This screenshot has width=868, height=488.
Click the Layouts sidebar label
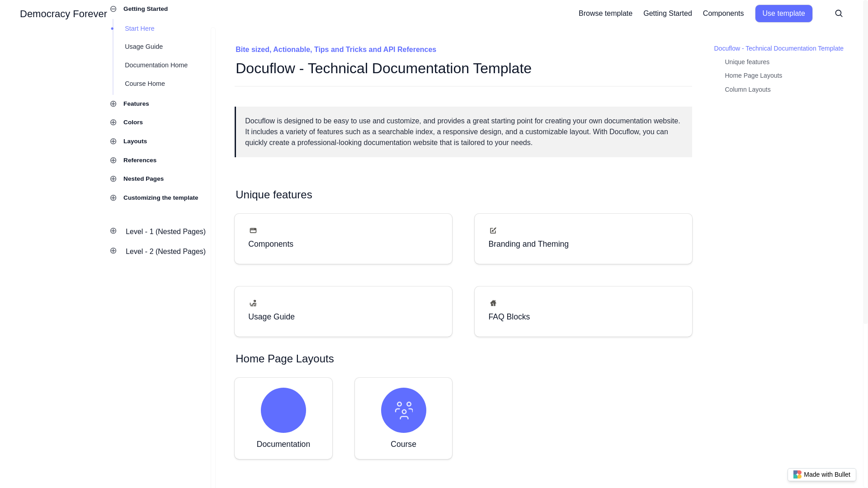point(135,141)
